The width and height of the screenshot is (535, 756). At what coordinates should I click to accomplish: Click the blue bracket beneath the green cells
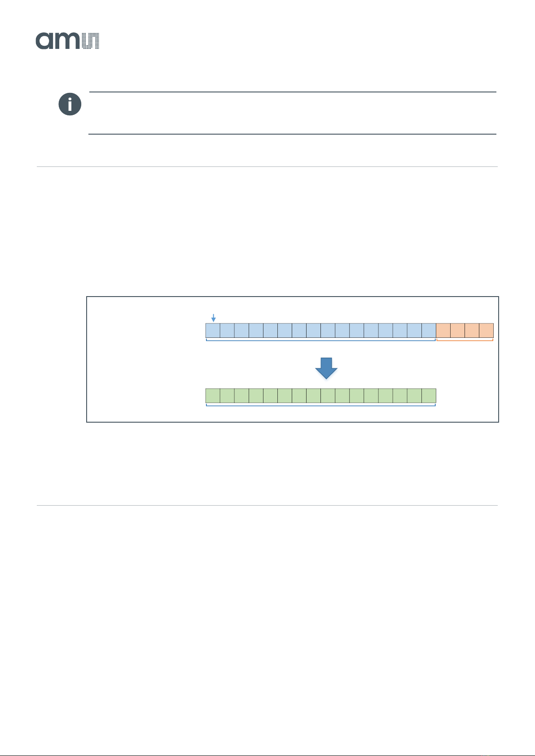click(x=321, y=405)
